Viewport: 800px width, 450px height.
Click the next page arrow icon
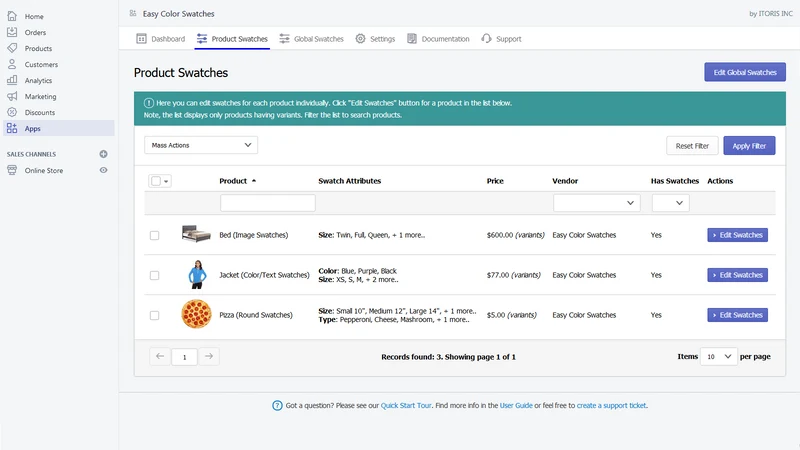pyautogui.click(x=209, y=356)
